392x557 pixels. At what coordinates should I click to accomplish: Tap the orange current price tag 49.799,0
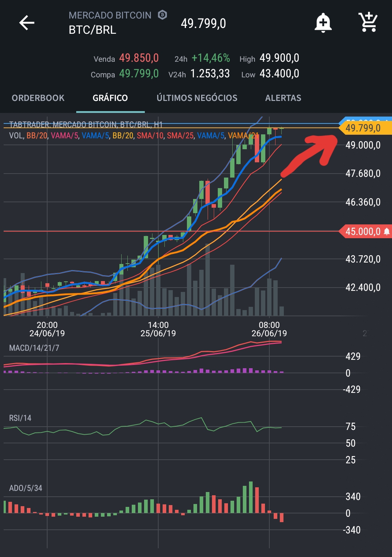click(x=365, y=128)
